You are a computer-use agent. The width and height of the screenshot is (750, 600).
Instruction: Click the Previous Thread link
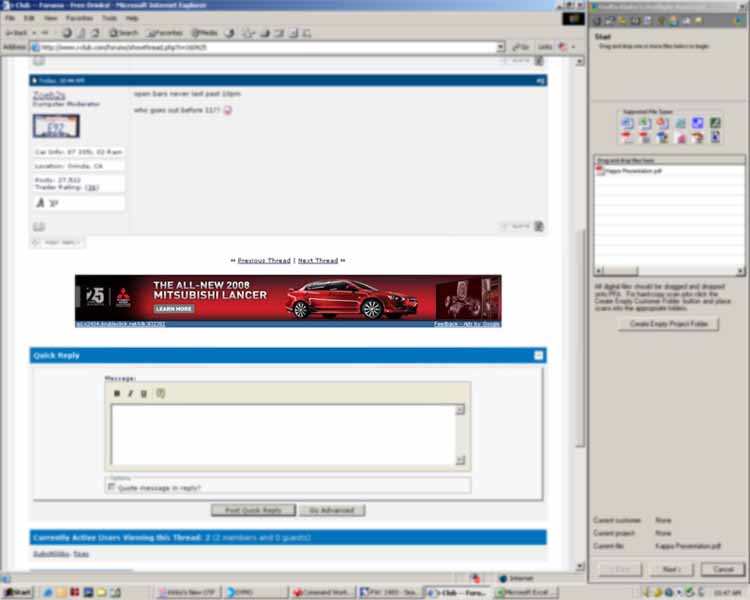[x=264, y=260]
